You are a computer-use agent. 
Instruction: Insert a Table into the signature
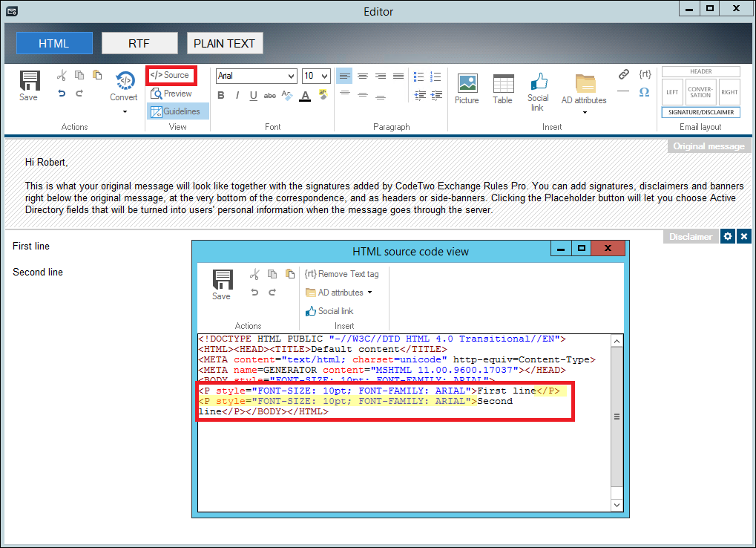coord(502,89)
